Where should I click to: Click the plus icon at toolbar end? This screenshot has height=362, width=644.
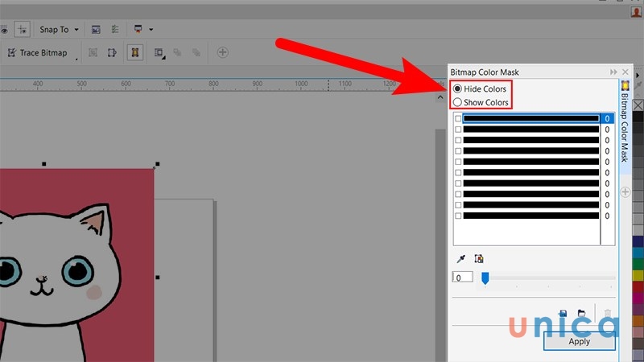[x=223, y=52]
